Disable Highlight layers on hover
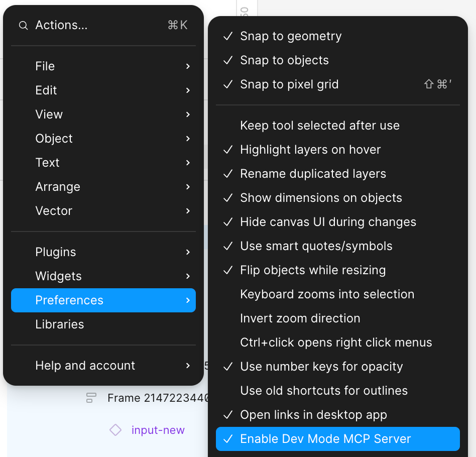 tap(311, 149)
